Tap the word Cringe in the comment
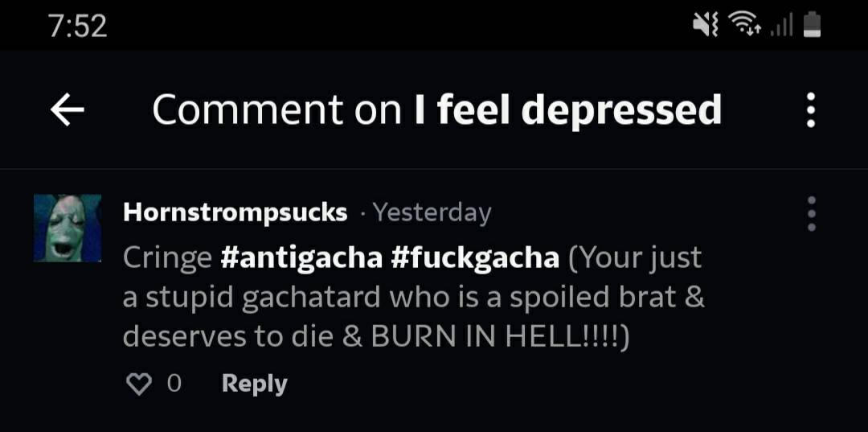 [x=167, y=259]
